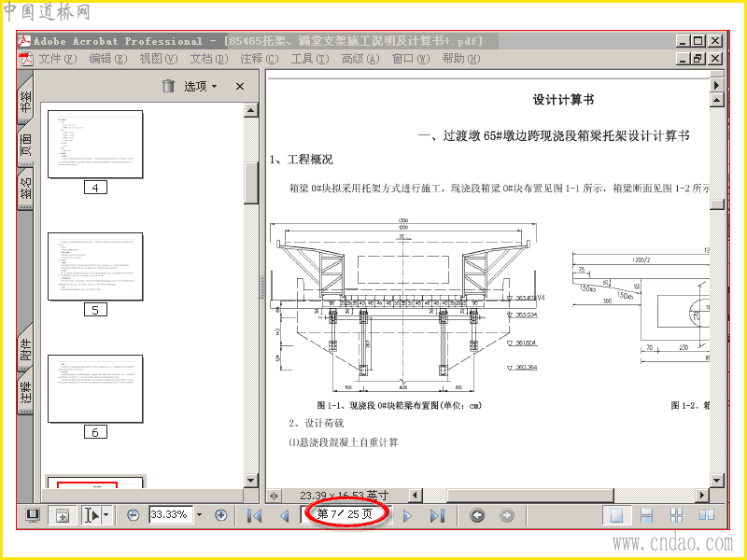Go to the previous page

285,515
